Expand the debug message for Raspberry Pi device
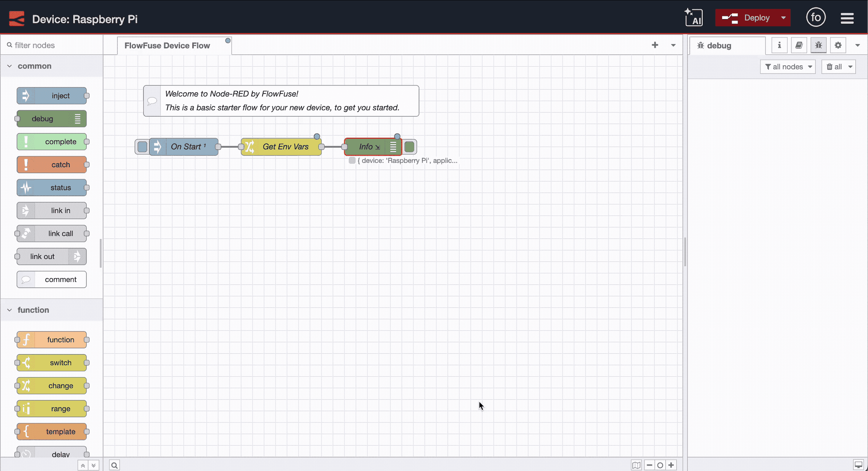The image size is (868, 471). point(352,161)
